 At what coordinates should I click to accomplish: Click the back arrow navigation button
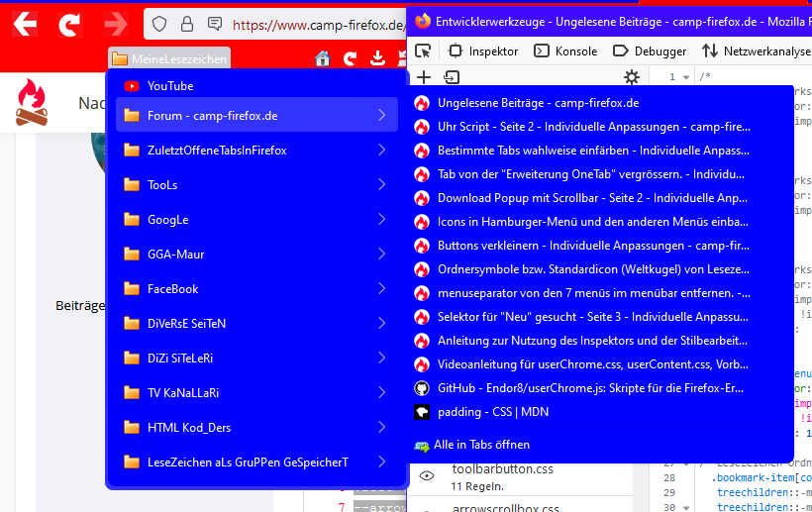point(24,24)
